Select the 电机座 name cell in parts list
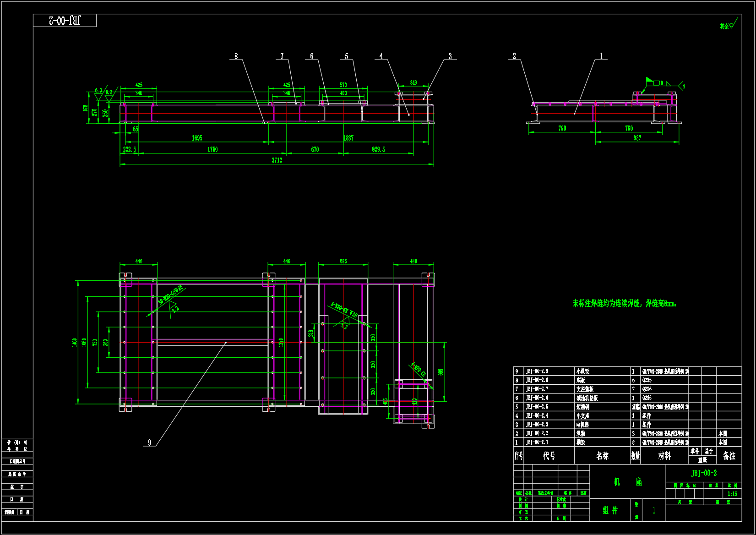 582,425
